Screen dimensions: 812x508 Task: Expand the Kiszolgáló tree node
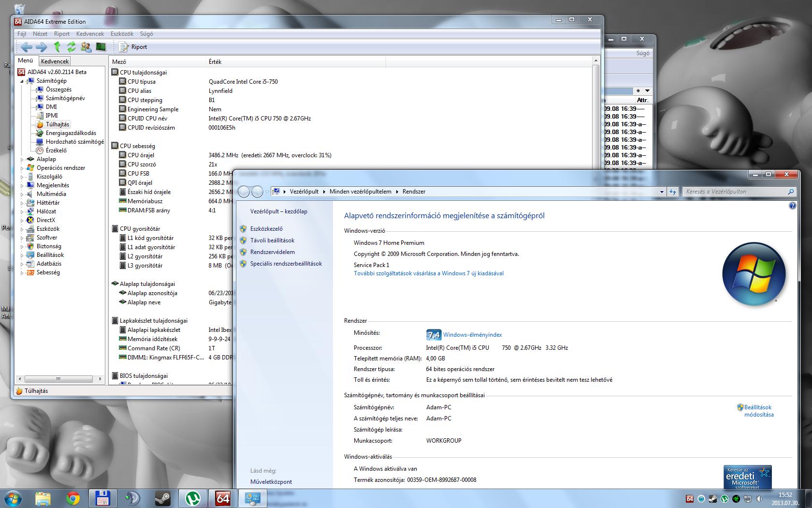[x=22, y=177]
